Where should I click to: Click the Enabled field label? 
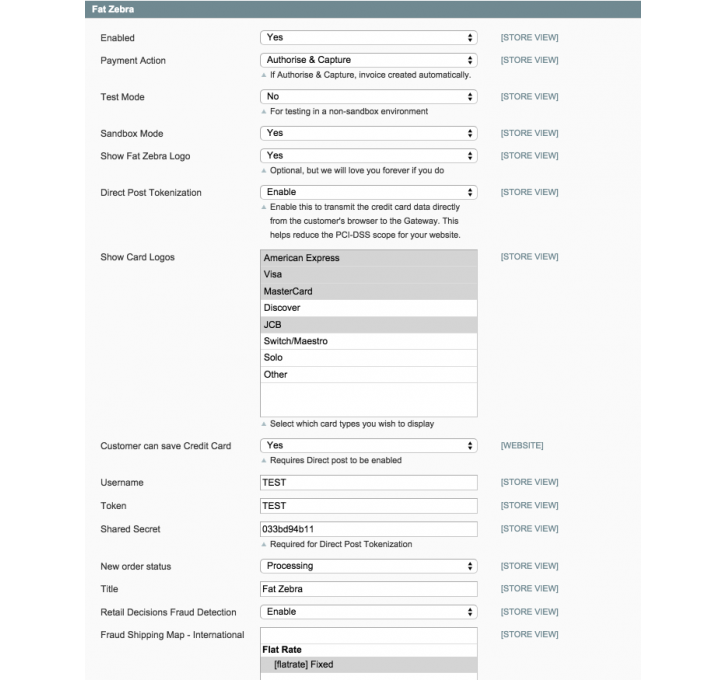pos(117,38)
